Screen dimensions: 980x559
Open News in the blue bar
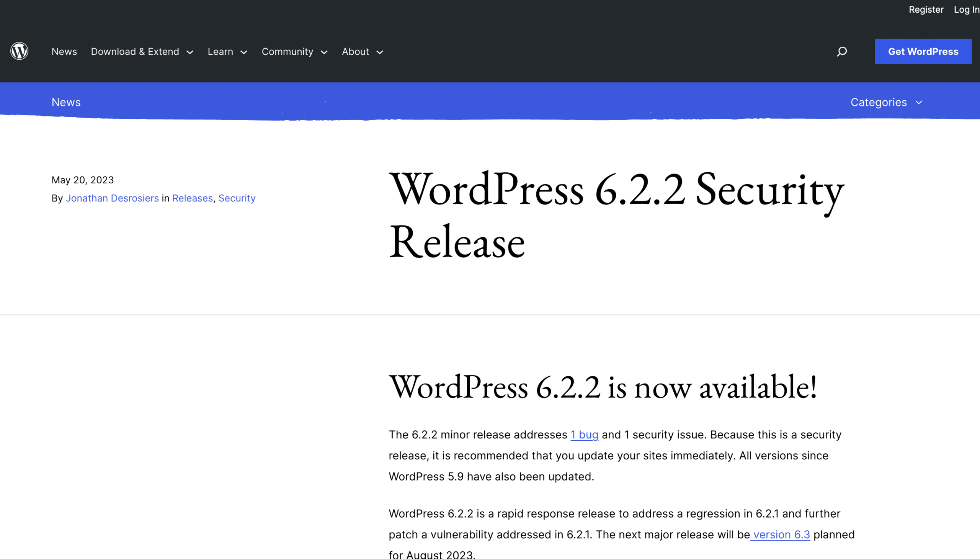pos(66,102)
